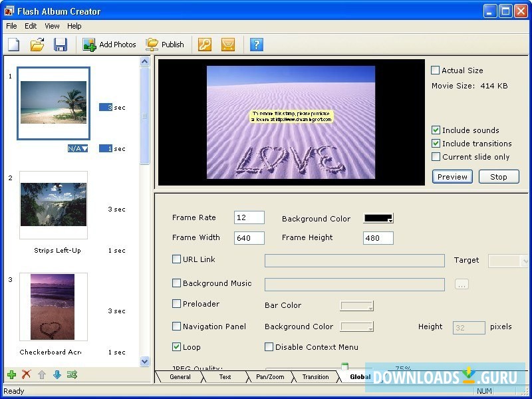Delete the slide with the red X icon

[27, 375]
